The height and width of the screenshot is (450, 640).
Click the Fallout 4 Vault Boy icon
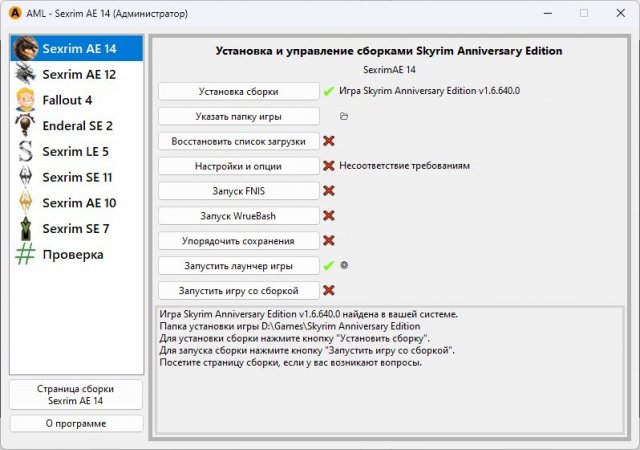click(x=26, y=100)
